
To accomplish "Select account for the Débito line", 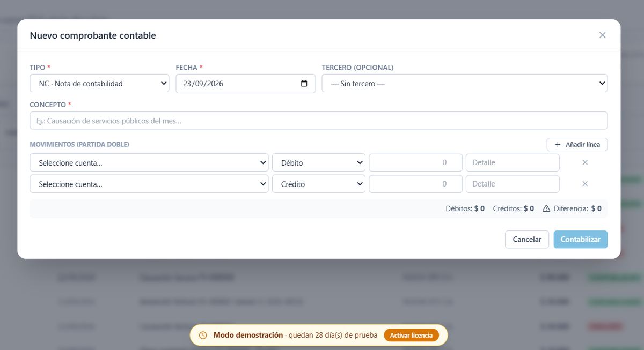I will tap(149, 162).
